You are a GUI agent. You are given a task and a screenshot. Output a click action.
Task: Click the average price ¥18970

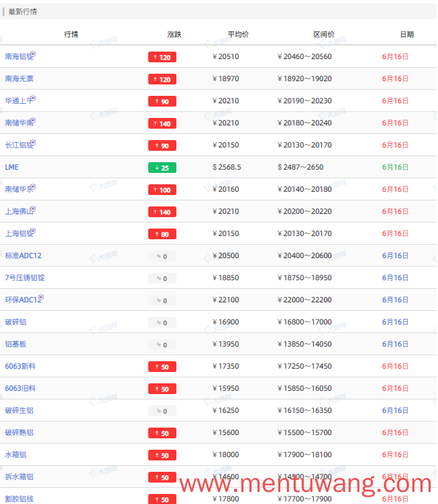226,79
